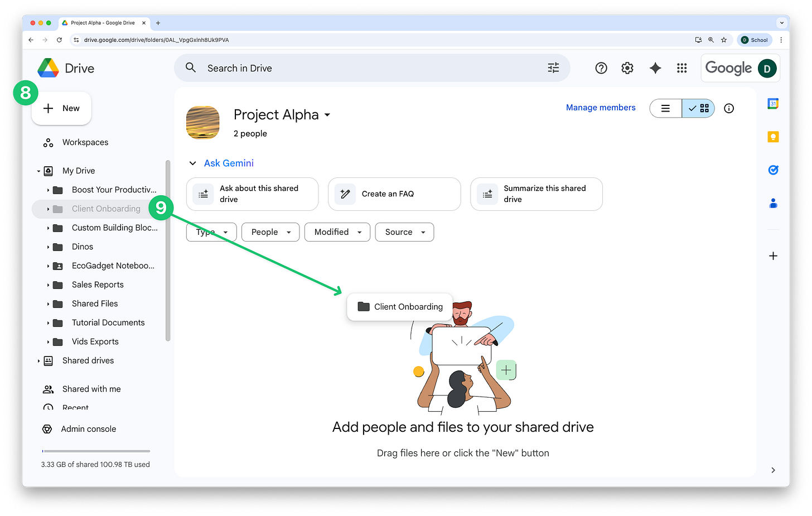Open browser tab list dropdown

click(781, 23)
